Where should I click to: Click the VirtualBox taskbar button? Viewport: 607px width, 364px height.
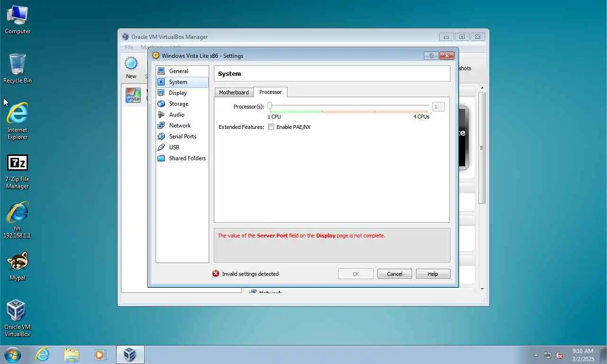[130, 355]
